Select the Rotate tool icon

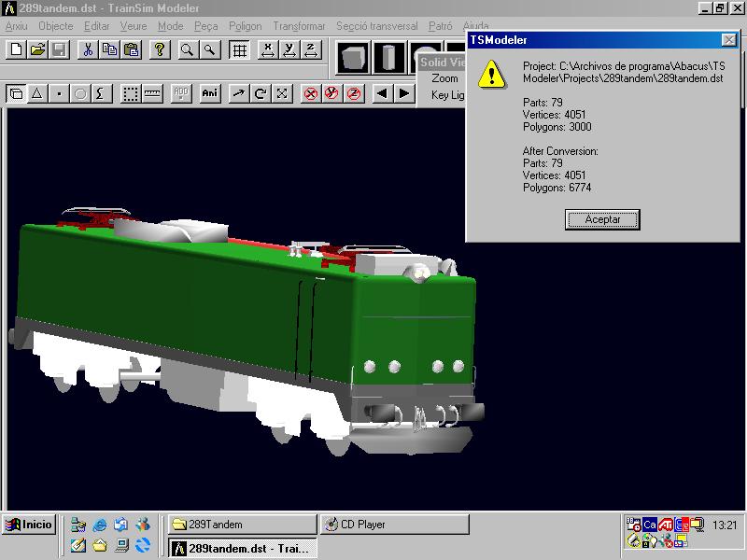click(261, 93)
